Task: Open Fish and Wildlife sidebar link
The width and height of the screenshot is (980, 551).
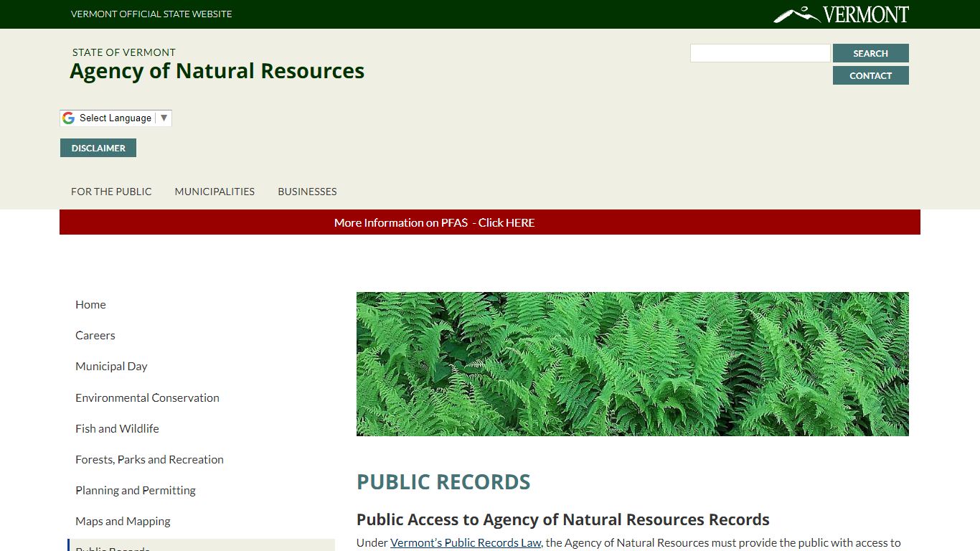Action: point(117,428)
